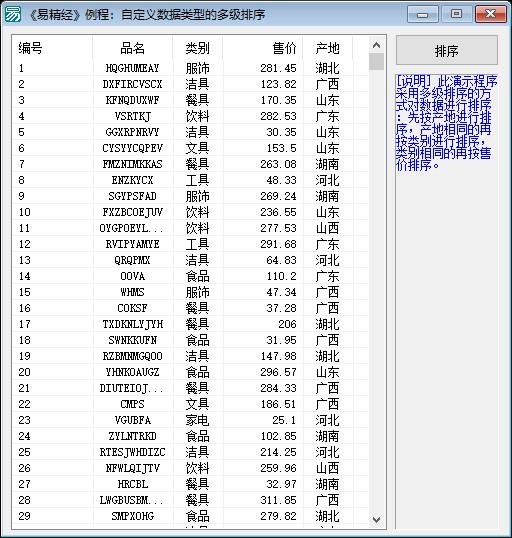This screenshot has height=538, width=512.
Task: Select row 29 named SMPXOHG
Action: 190,516
